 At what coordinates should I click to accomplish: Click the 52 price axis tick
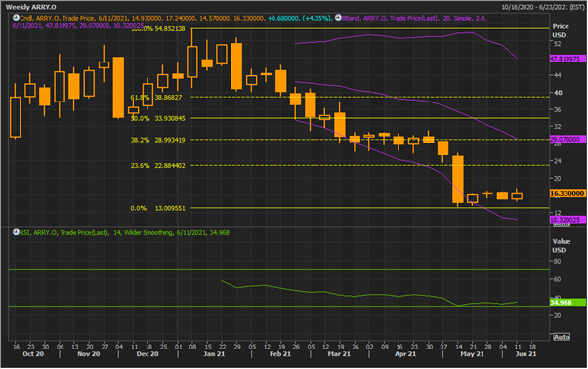click(558, 44)
